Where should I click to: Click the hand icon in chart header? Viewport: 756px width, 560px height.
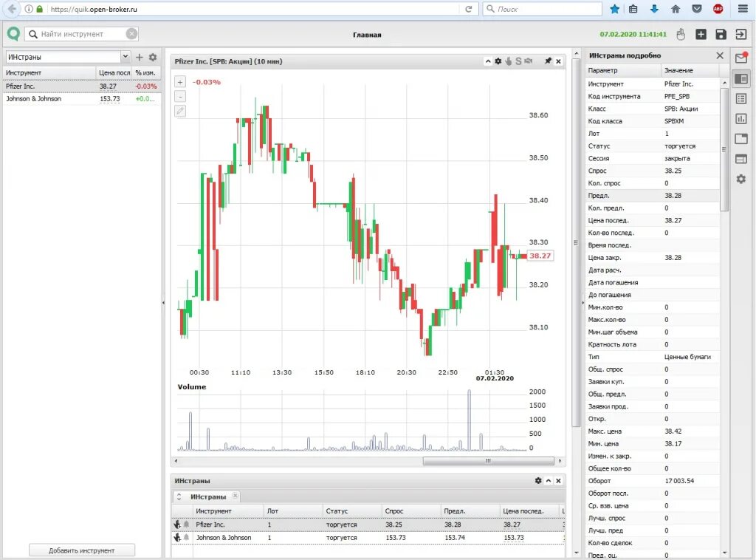[508, 61]
